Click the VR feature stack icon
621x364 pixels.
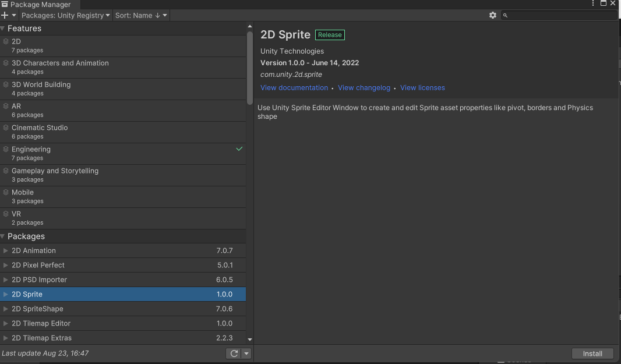click(x=6, y=214)
